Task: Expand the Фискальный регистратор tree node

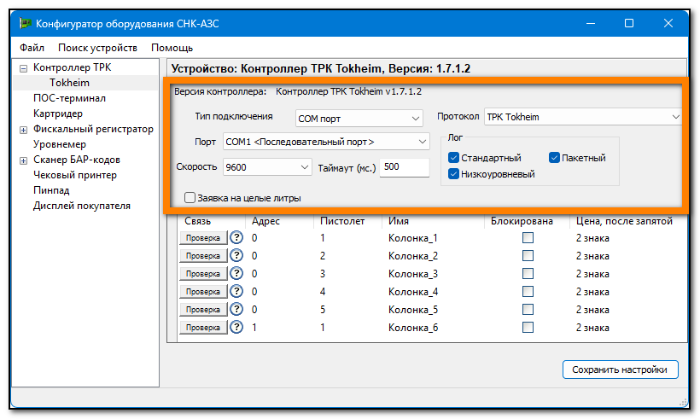Action: pos(23,130)
